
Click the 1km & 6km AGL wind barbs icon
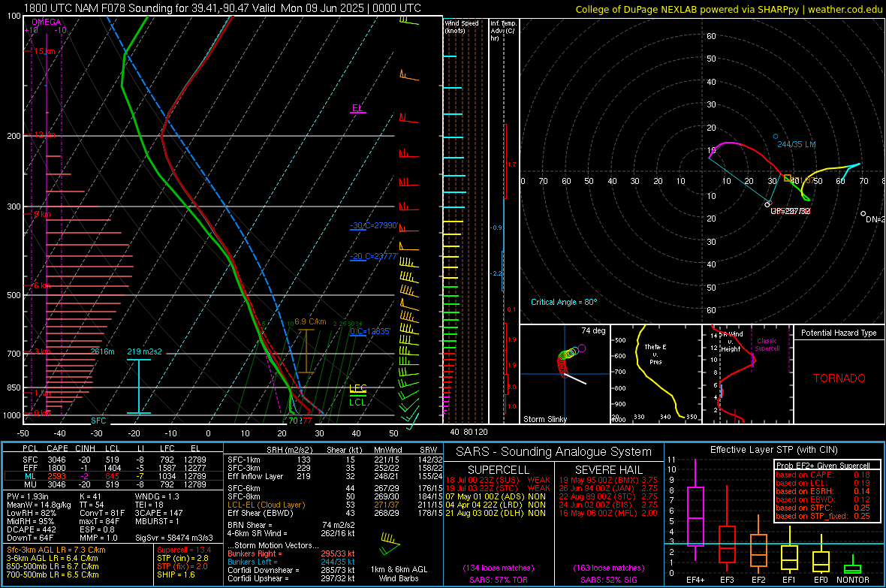[390, 544]
